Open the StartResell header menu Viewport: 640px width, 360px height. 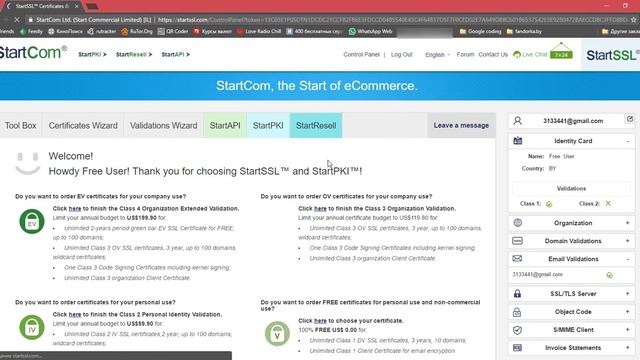(x=134, y=54)
